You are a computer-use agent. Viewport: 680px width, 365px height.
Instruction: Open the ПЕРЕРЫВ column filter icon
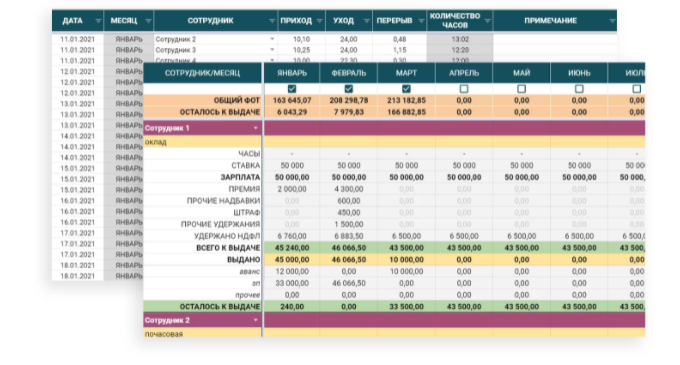click(421, 21)
